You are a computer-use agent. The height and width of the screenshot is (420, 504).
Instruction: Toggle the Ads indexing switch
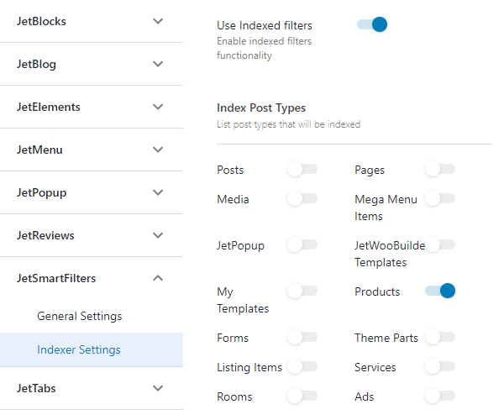click(x=439, y=396)
